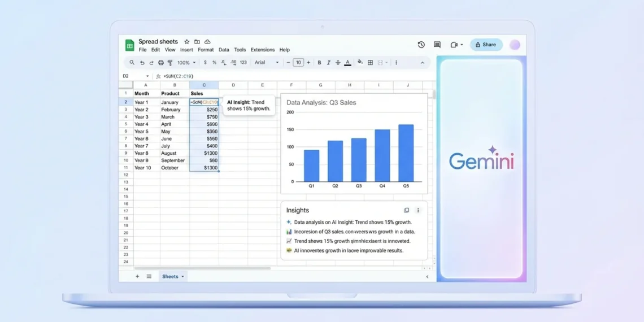Open the text color picker
Image resolution: width=644 pixels, height=322 pixels.
pyautogui.click(x=347, y=63)
